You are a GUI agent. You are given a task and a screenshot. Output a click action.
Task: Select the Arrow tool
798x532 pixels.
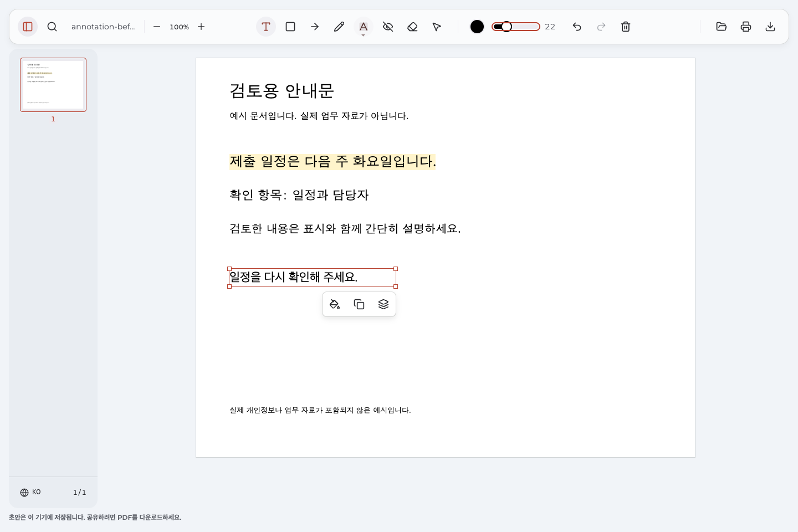[315, 27]
